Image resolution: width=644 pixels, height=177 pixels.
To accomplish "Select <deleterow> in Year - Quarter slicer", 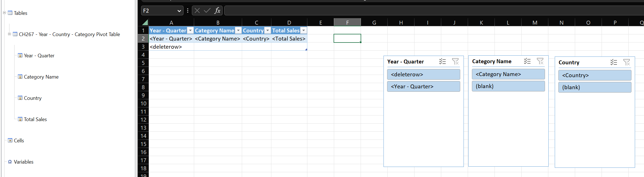I will click(423, 74).
